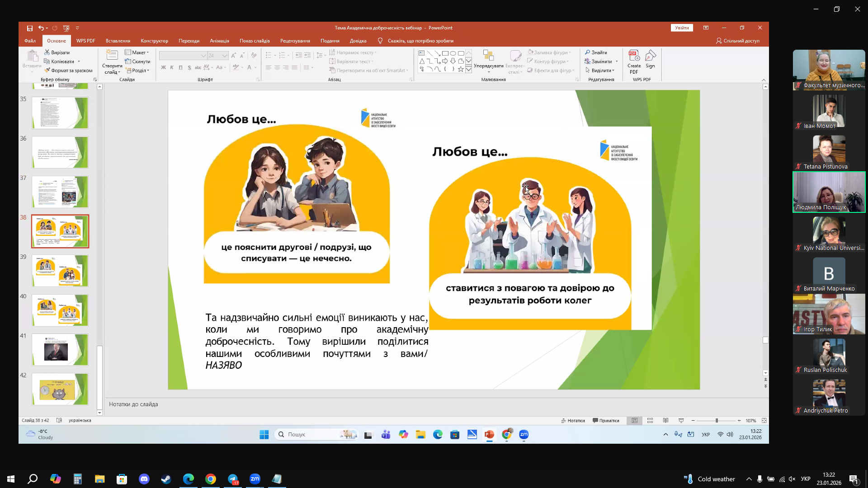This screenshot has width=868, height=488.
Task: Click the Sign in (Увійти) button
Action: pos(682,28)
